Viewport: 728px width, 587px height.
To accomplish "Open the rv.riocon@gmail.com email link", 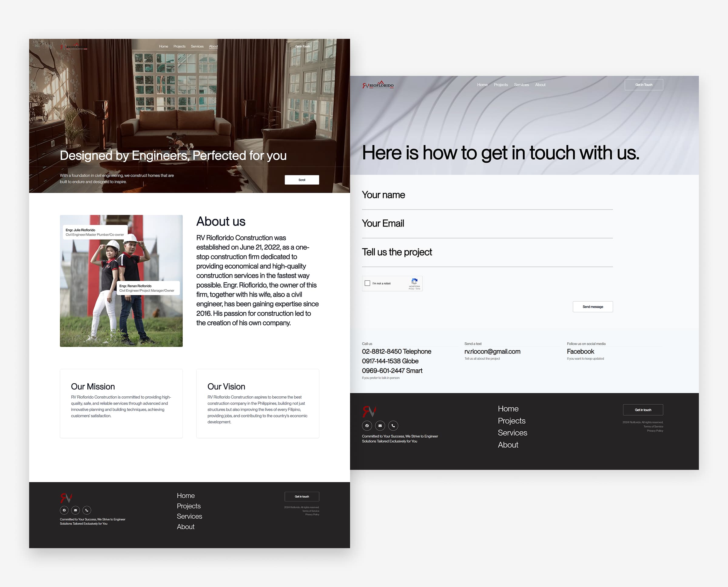I will (x=492, y=351).
